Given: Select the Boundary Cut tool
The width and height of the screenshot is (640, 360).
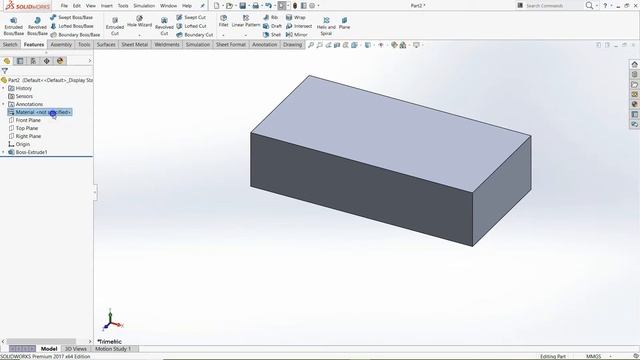Looking at the screenshot, I should (x=195, y=35).
